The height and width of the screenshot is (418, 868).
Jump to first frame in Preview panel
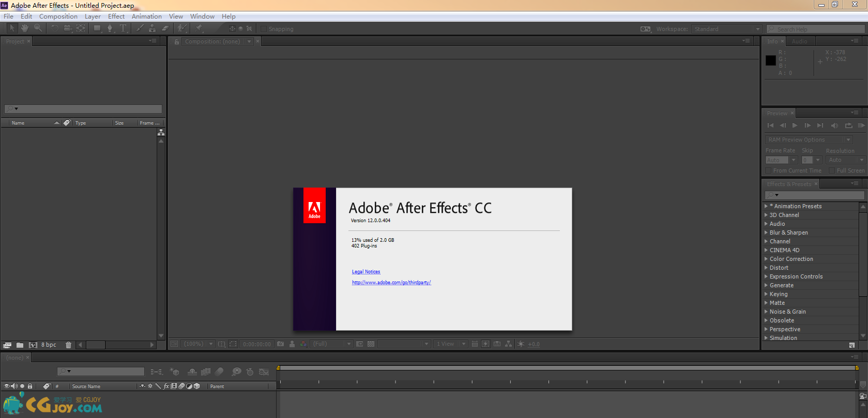(770, 126)
